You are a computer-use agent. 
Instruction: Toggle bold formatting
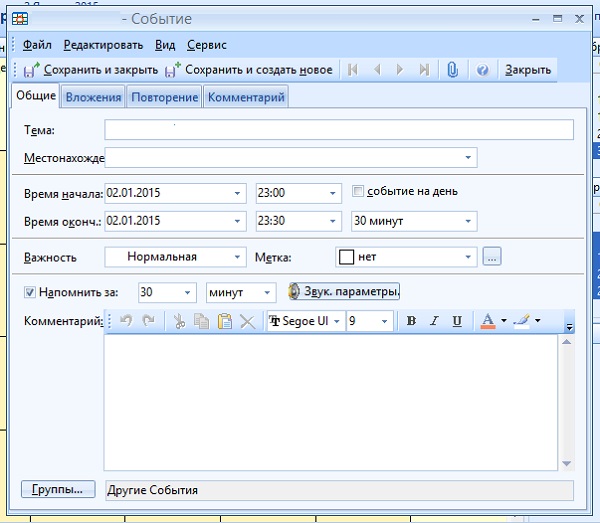click(411, 321)
